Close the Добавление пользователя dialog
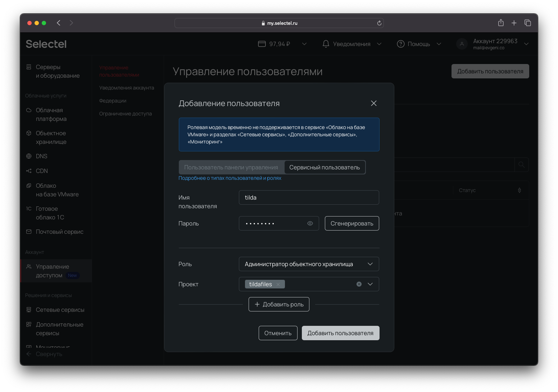This screenshot has width=558, height=392. coord(374,103)
